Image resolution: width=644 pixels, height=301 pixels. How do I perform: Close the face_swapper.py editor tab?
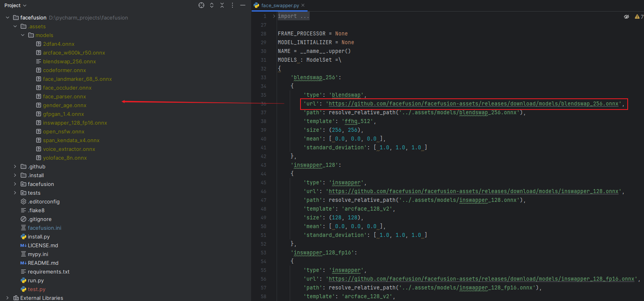point(303,5)
